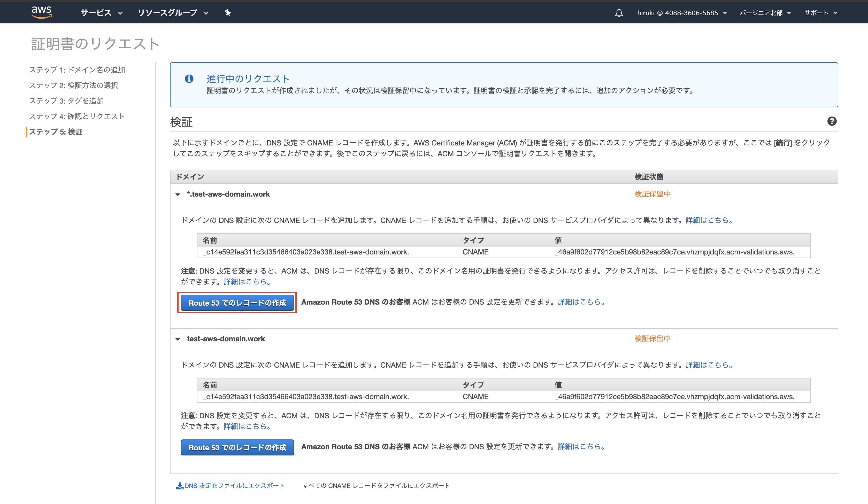This screenshot has height=504, width=868.
Task: Click the DNS export download icon
Action: [179, 486]
